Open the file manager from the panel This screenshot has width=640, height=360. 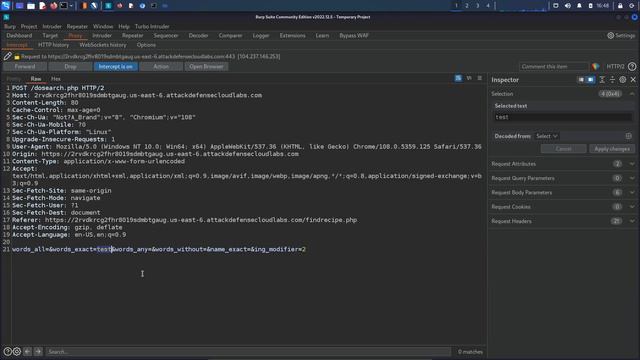pos(31,6)
